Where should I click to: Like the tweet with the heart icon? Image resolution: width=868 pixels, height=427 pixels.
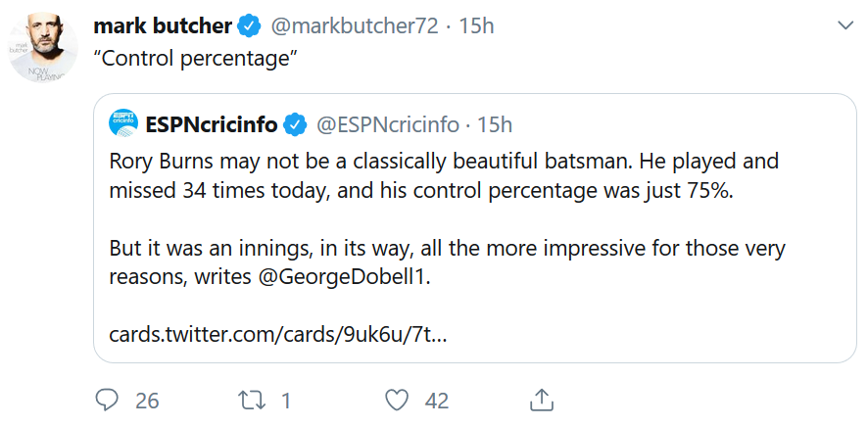[396, 401]
